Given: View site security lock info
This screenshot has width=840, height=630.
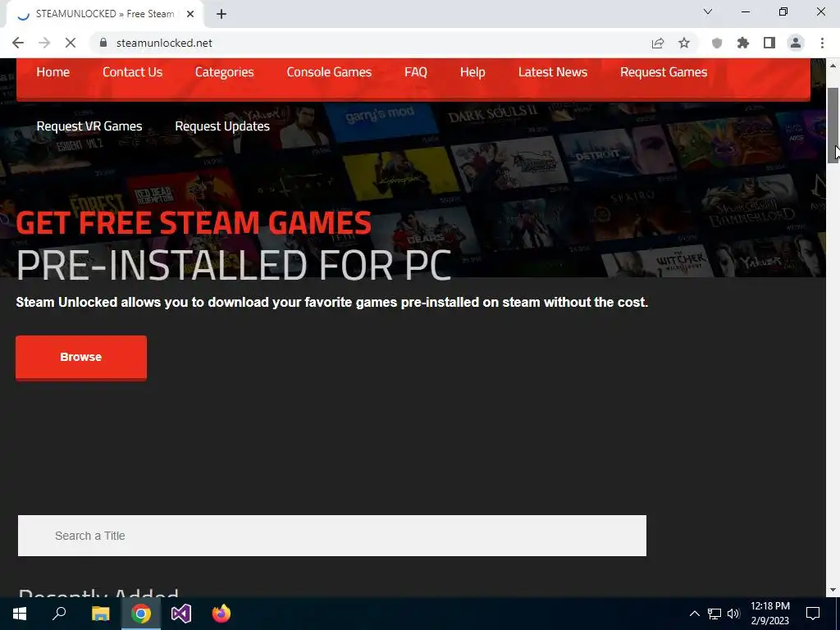Looking at the screenshot, I should [103, 43].
